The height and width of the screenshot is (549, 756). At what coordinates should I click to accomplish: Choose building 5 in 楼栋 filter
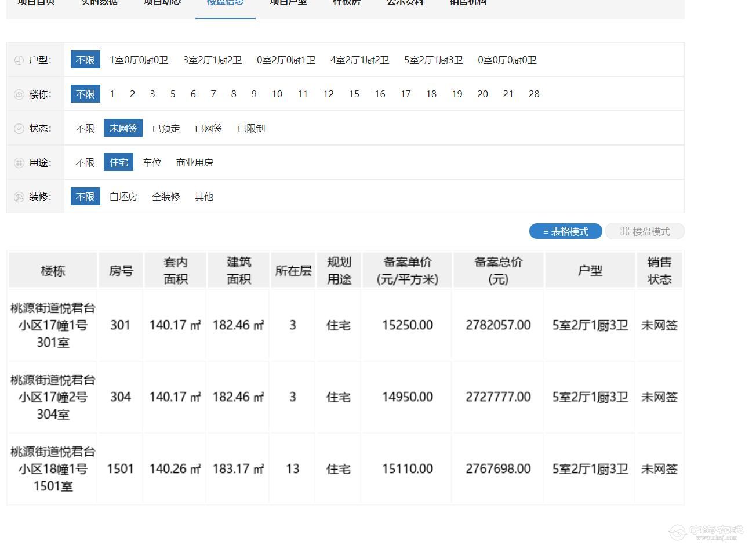click(x=173, y=94)
